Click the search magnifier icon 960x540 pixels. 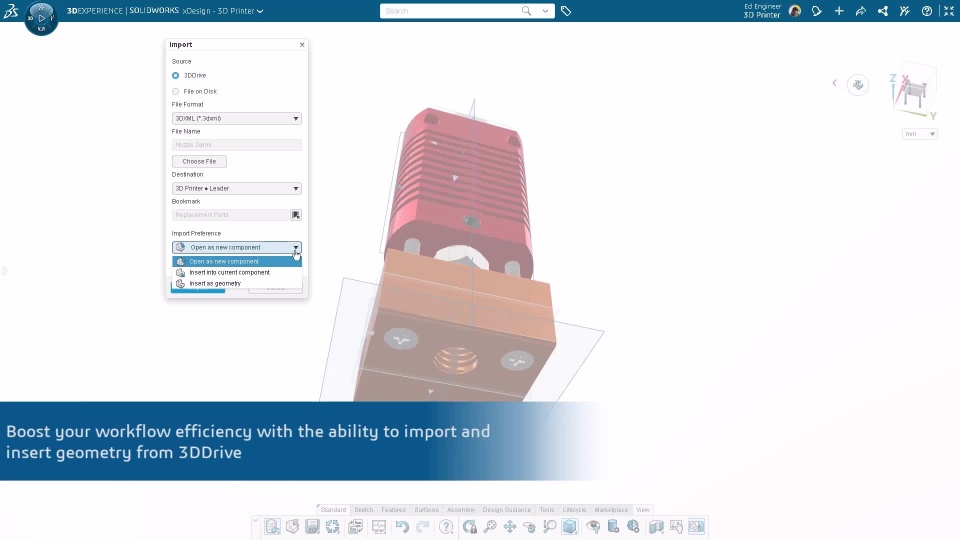(x=526, y=10)
